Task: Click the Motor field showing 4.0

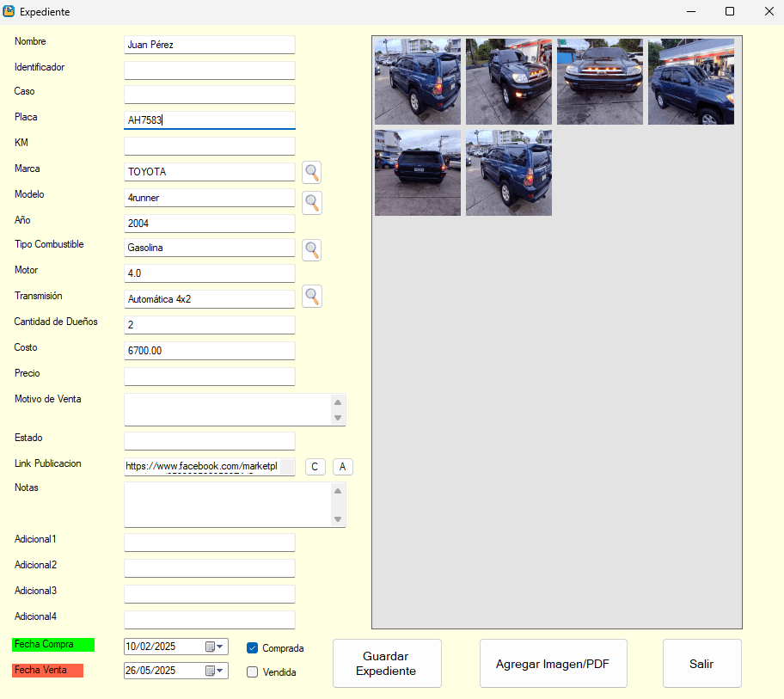Action: pos(210,273)
